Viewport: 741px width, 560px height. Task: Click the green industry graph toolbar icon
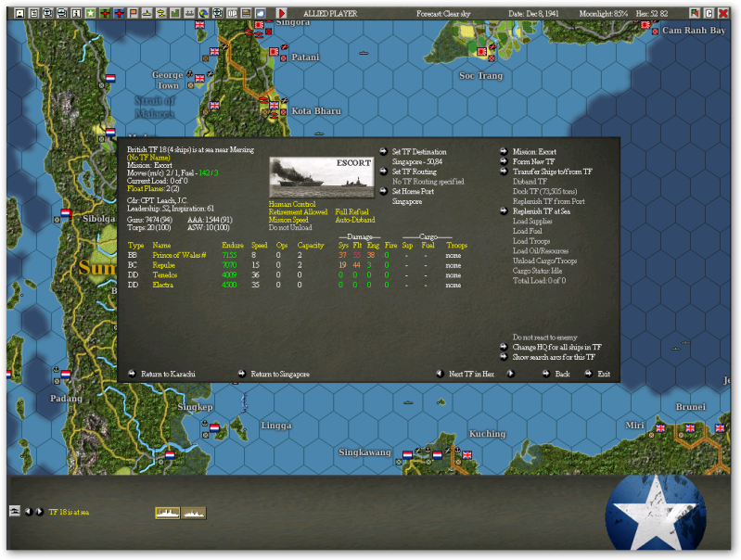pyautogui.click(x=175, y=13)
